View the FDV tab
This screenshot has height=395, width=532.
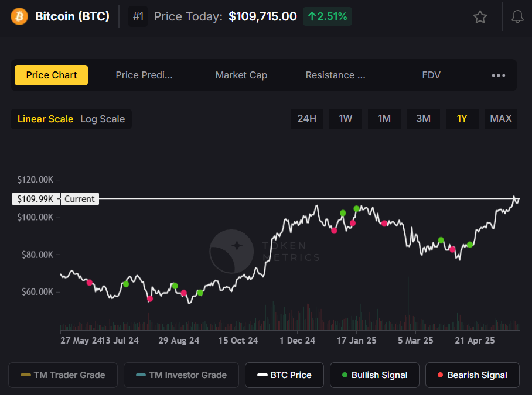coord(431,75)
